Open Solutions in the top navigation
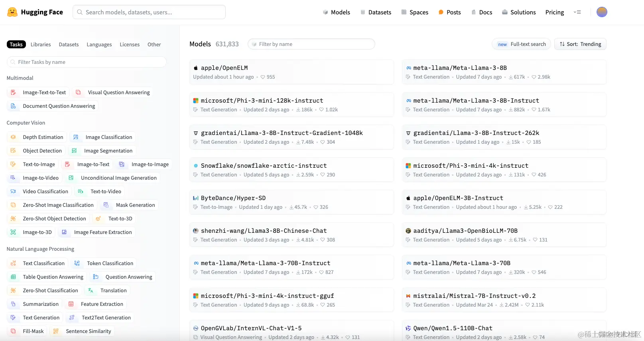This screenshot has height=341, width=644. point(519,12)
